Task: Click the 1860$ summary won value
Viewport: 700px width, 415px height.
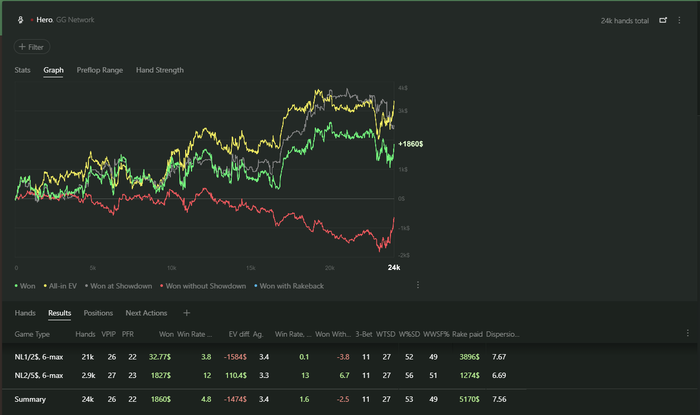Action: (x=161, y=399)
